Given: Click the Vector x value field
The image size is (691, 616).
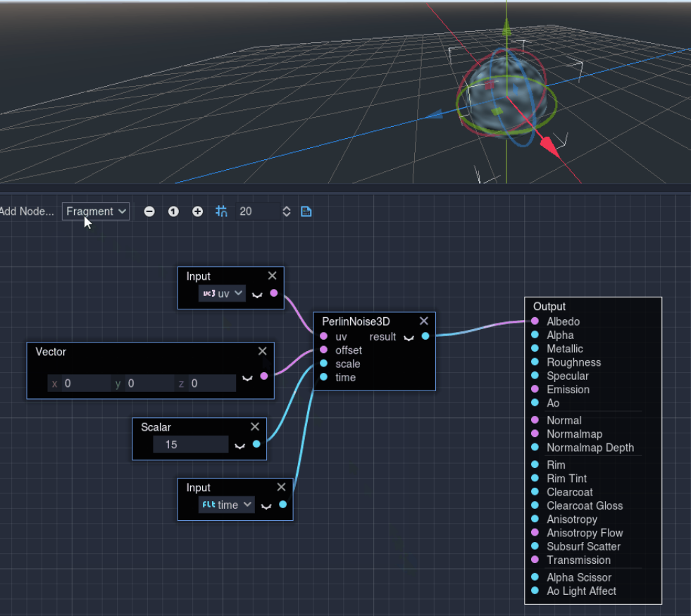Looking at the screenshot, I should click(x=83, y=383).
